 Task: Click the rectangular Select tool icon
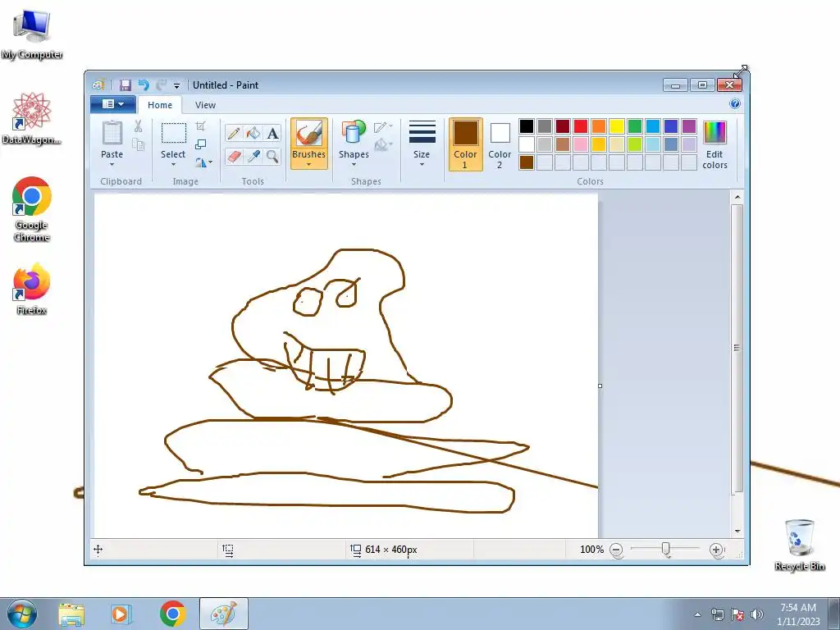pos(174,133)
